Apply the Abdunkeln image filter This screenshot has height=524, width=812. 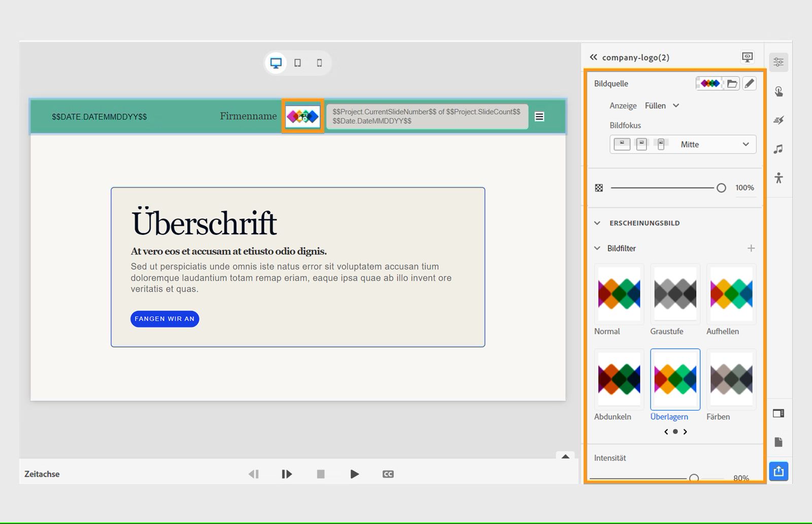[x=619, y=379]
